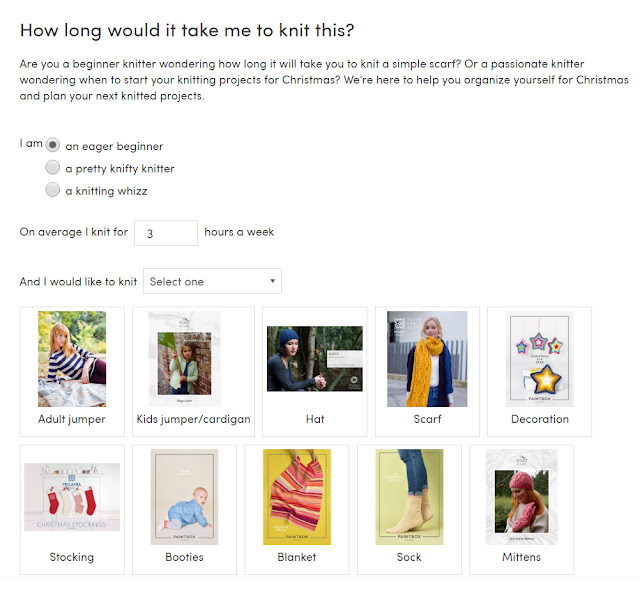
Task: Choose the Kids jumper/cardigan pattern image
Action: coord(184,359)
